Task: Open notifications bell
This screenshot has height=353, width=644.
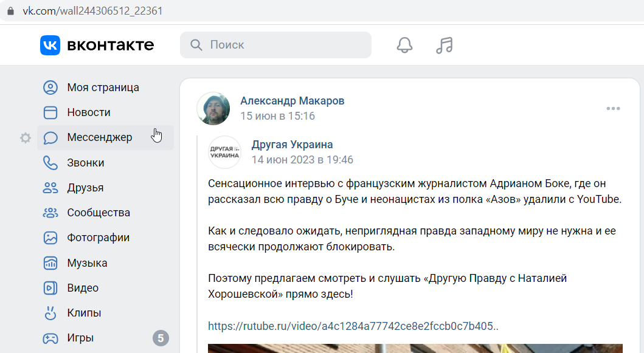Action: click(x=404, y=45)
